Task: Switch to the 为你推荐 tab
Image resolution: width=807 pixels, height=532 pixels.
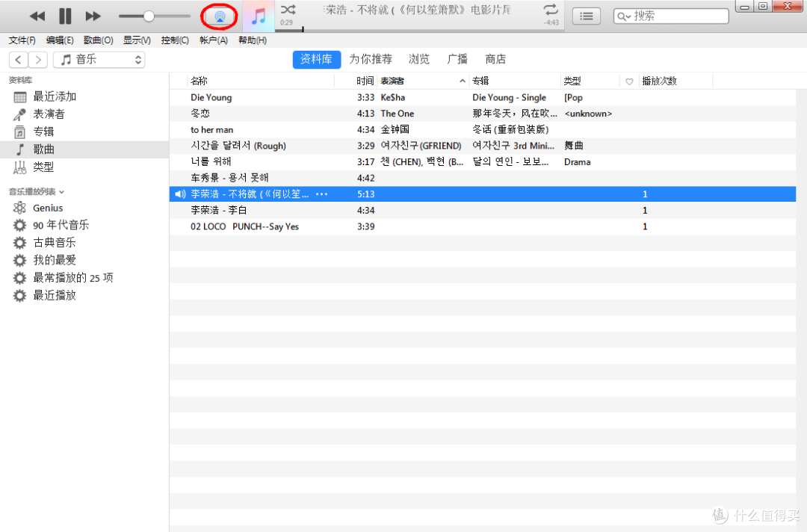Action: (371, 59)
